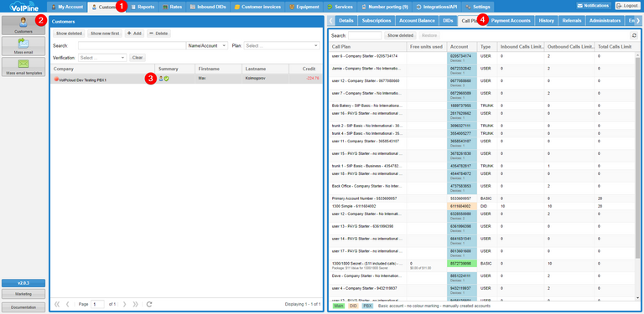Click the Delete customer button

pos(158,33)
